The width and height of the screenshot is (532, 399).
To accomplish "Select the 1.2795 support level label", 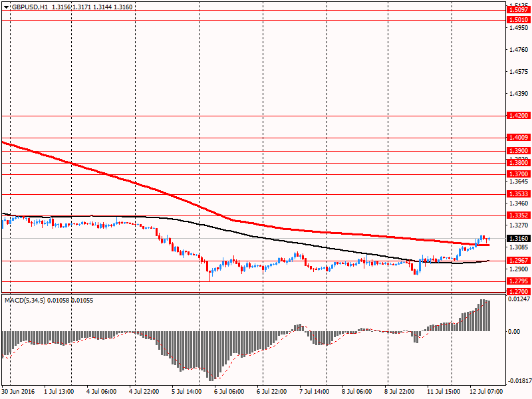I will (x=519, y=281).
